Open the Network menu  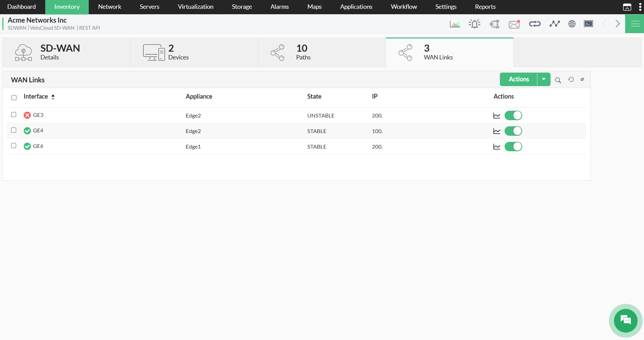coord(110,7)
